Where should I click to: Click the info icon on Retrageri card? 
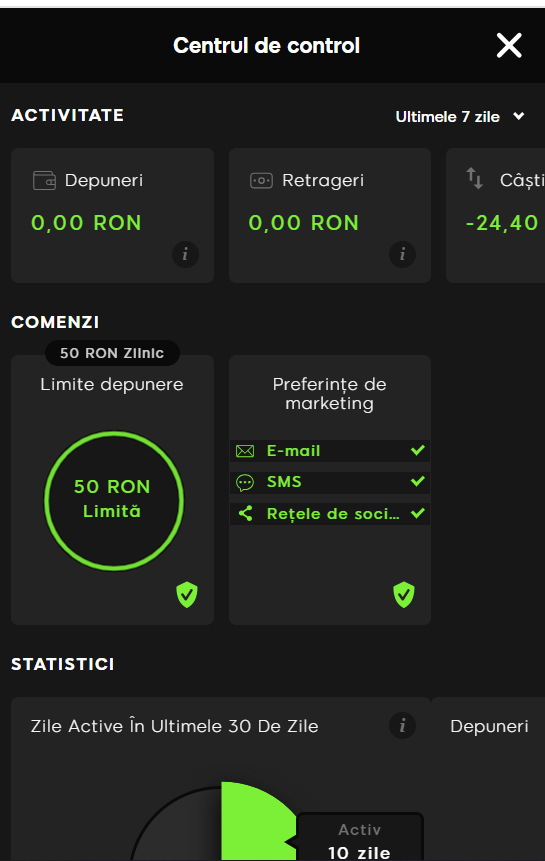[402, 254]
